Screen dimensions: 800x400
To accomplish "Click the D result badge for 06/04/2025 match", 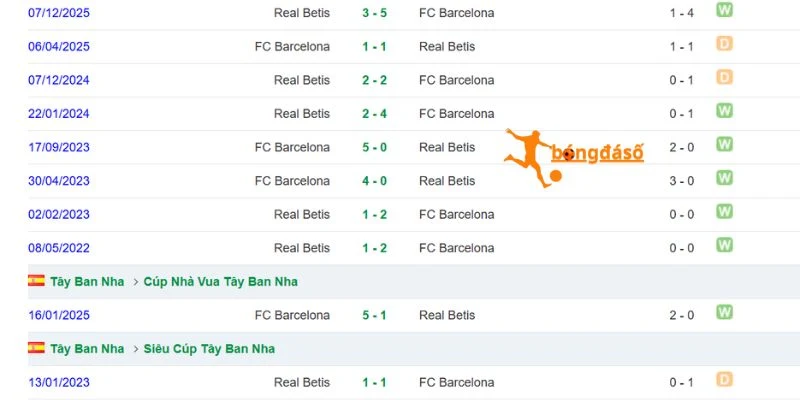I will point(724,43).
